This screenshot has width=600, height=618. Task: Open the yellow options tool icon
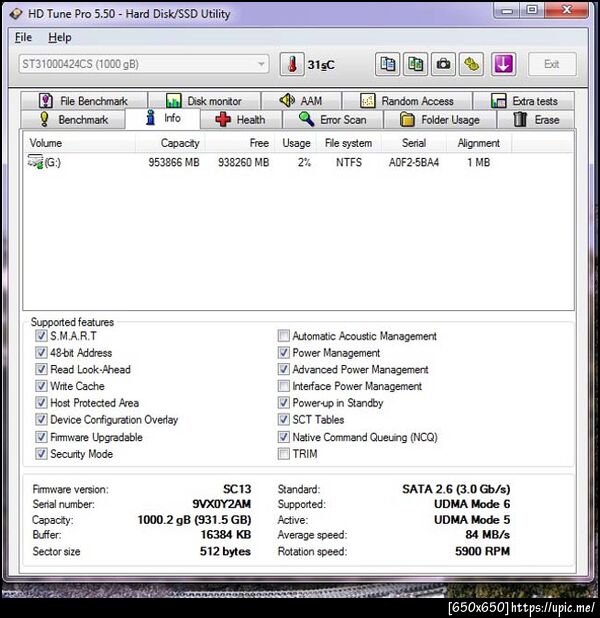[x=471, y=64]
